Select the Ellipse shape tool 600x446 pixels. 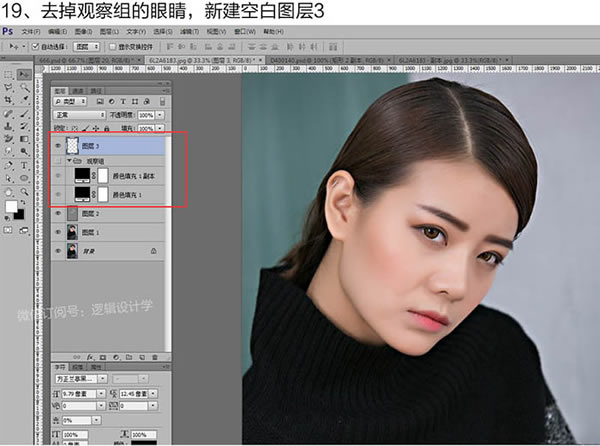click(x=24, y=179)
